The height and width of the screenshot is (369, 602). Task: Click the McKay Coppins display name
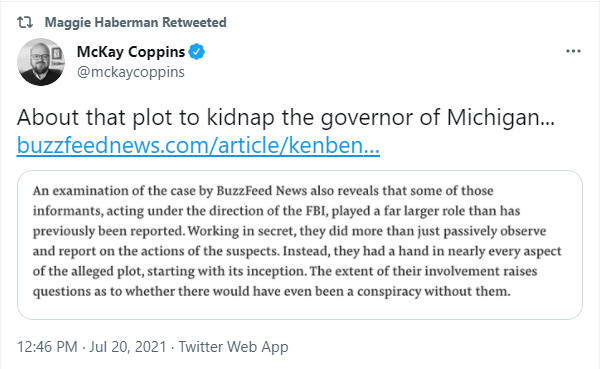click(131, 52)
